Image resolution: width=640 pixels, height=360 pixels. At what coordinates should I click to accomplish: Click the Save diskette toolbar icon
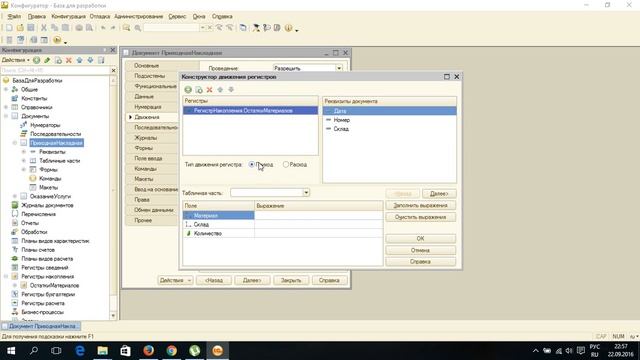coord(31,28)
